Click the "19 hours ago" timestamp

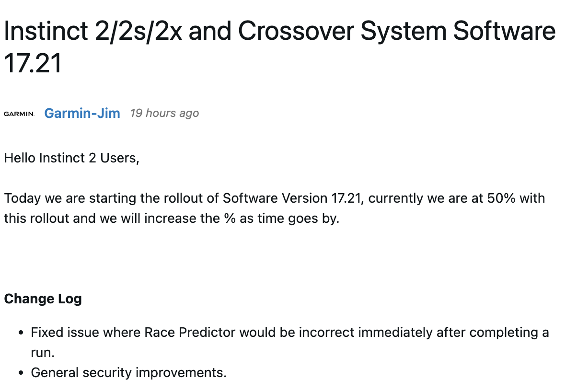click(x=164, y=114)
